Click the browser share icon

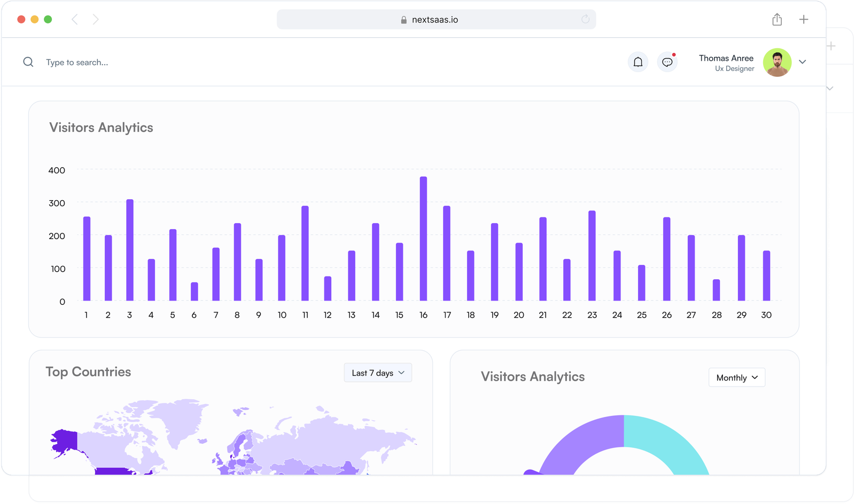[x=777, y=20]
